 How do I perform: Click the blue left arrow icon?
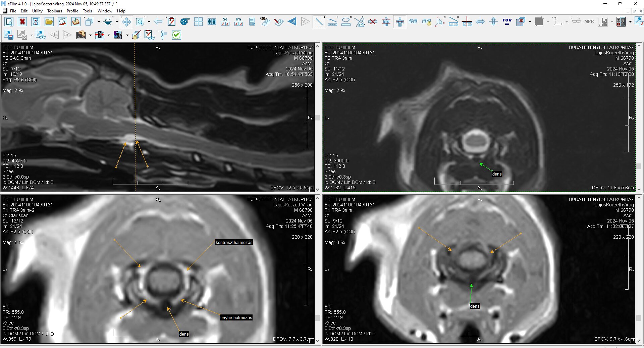click(158, 22)
